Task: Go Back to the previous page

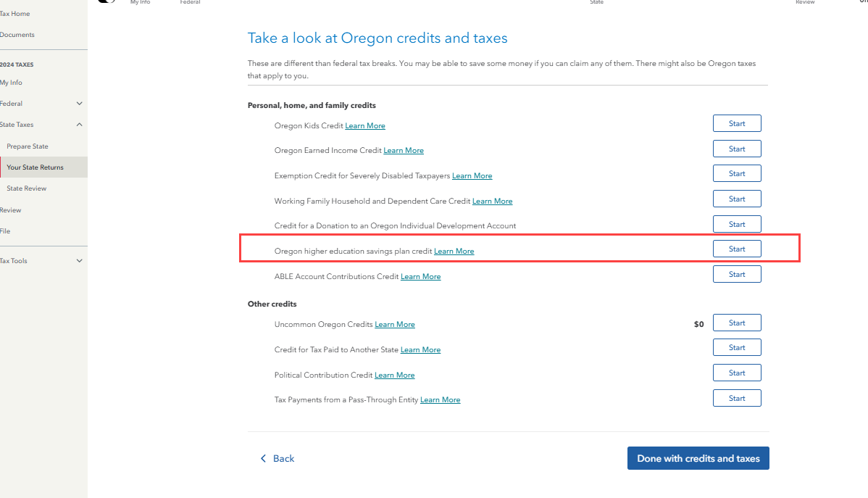Action: point(277,459)
